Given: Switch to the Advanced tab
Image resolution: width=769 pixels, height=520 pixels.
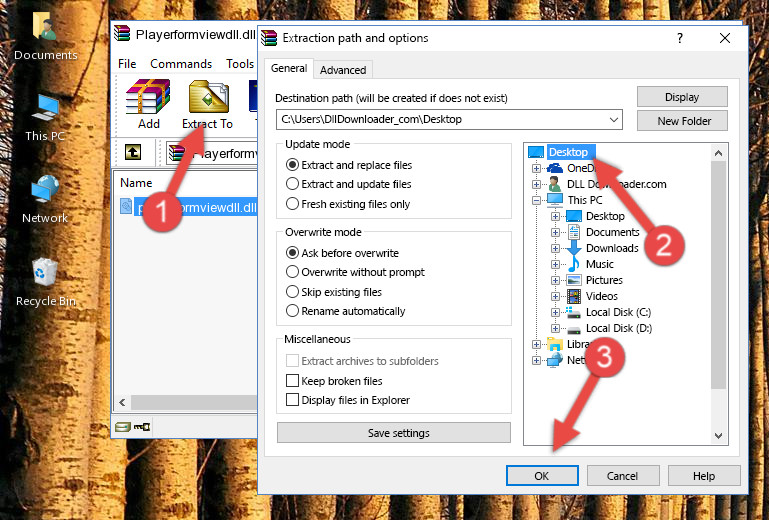Looking at the screenshot, I should (x=343, y=70).
